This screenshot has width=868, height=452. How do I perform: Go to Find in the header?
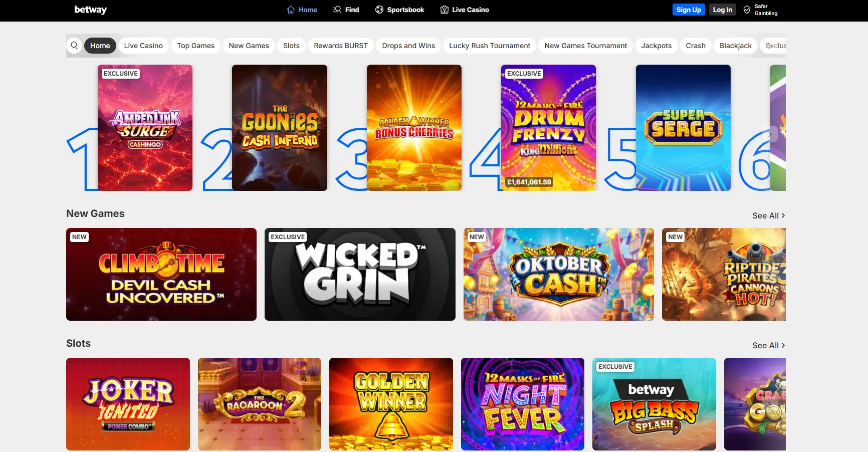coord(346,10)
